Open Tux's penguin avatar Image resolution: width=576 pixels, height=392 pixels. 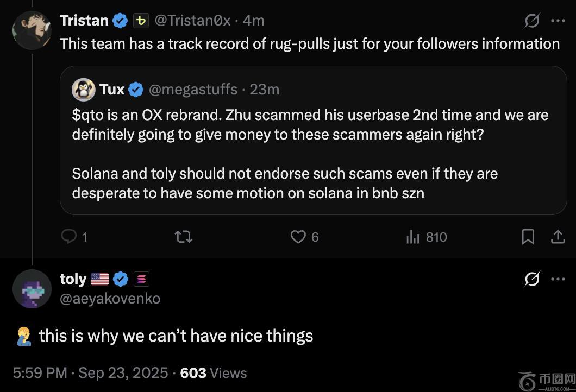(x=83, y=89)
